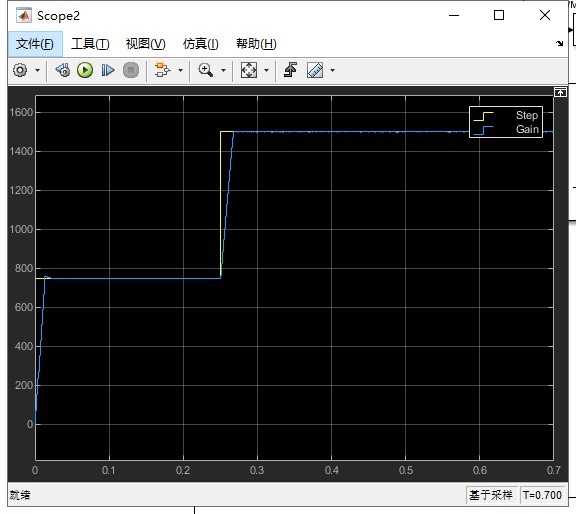Click the scale axes limits icon
Viewport: 576px width, 514px height.
249,70
